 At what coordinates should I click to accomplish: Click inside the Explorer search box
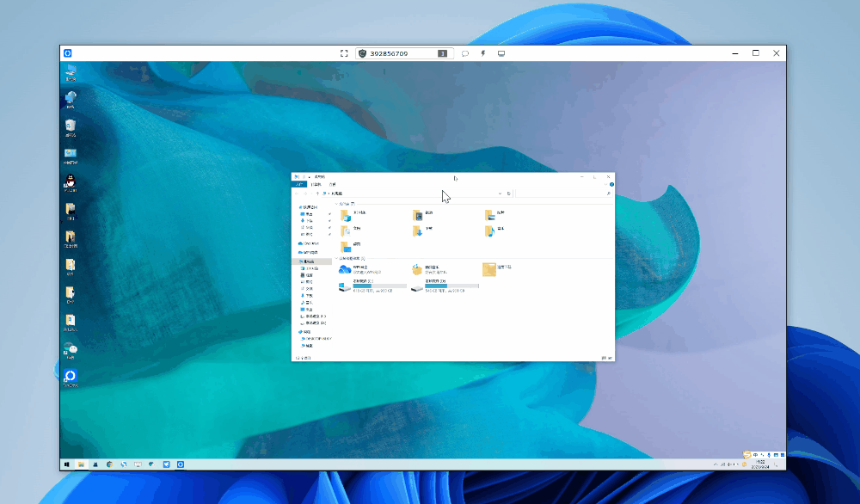point(563,194)
